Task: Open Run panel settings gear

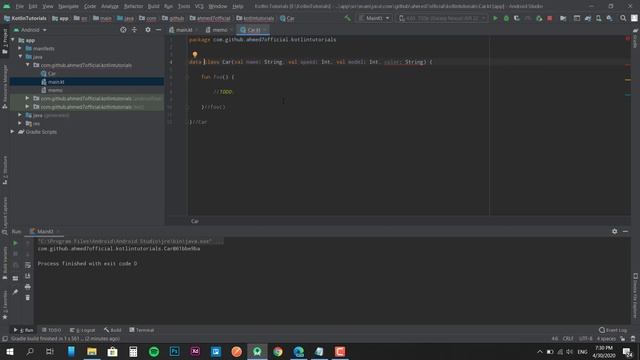Action: tap(614, 231)
